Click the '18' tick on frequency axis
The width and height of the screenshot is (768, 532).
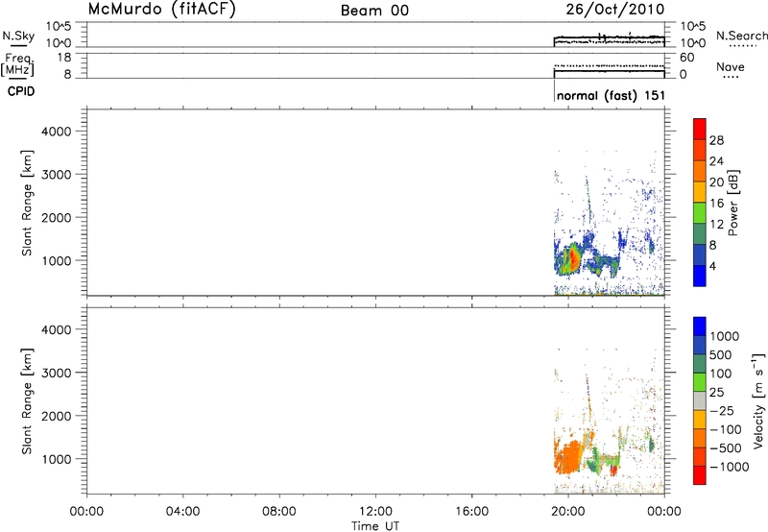pos(64,58)
